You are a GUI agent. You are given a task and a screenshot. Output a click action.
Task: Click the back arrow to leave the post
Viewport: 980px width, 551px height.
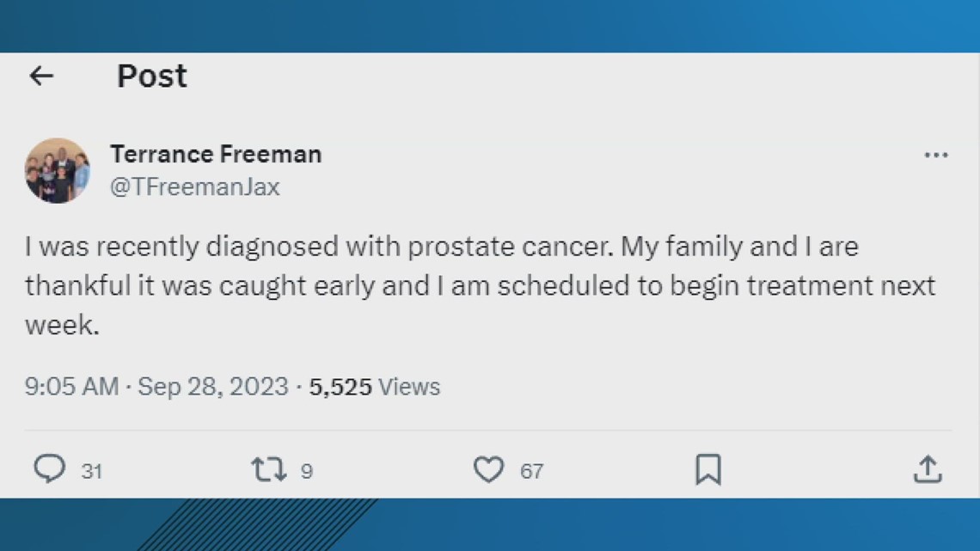pos(41,76)
